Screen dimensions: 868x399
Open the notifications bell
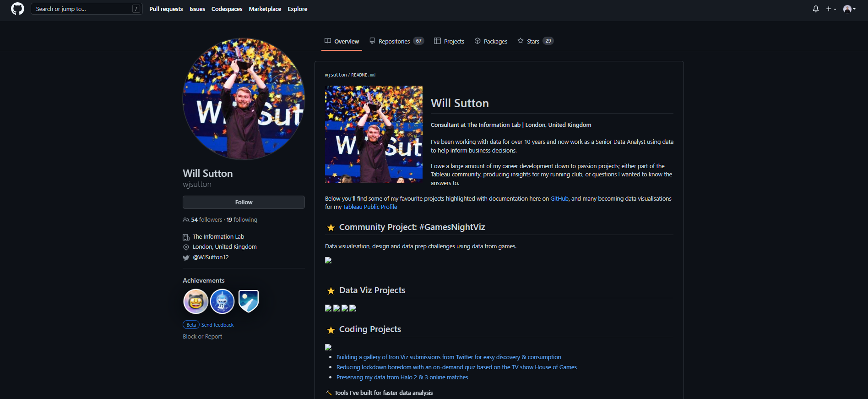click(x=815, y=9)
